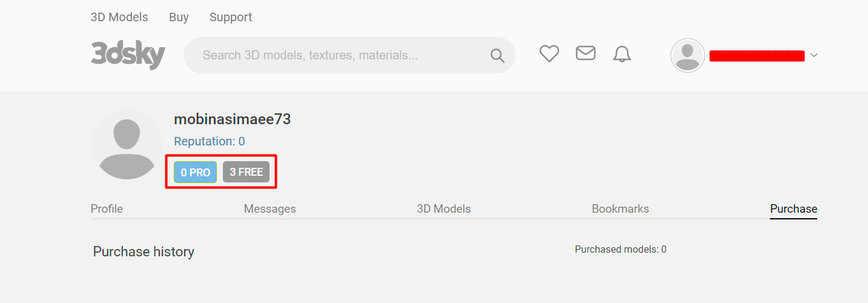This screenshot has width=868, height=303.
Task: Select the Purchase tab
Action: pyautogui.click(x=793, y=209)
